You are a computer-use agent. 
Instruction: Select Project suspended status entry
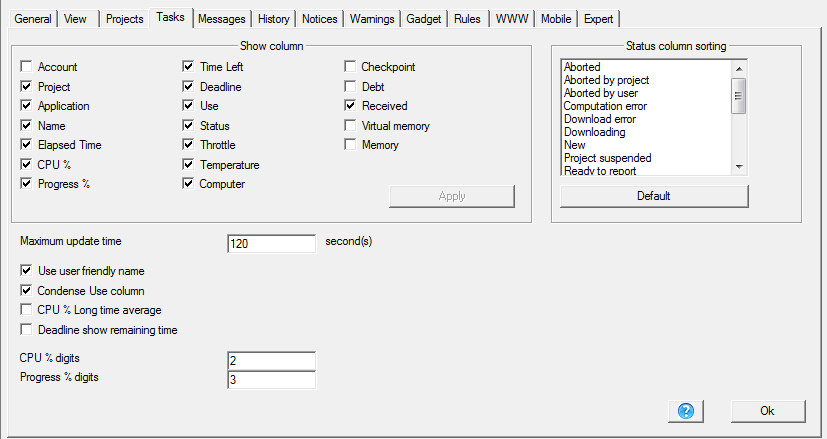tap(608, 158)
